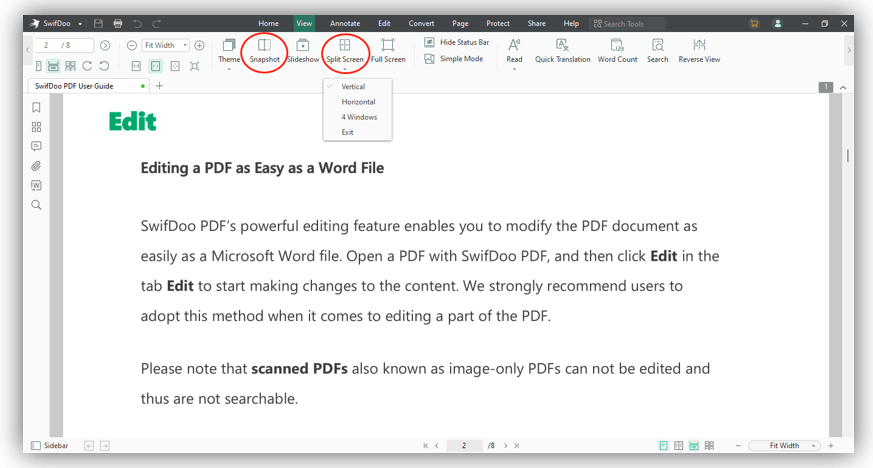Screen dimensions: 873x468
Task: Click the Split Screen button
Action: [345, 51]
